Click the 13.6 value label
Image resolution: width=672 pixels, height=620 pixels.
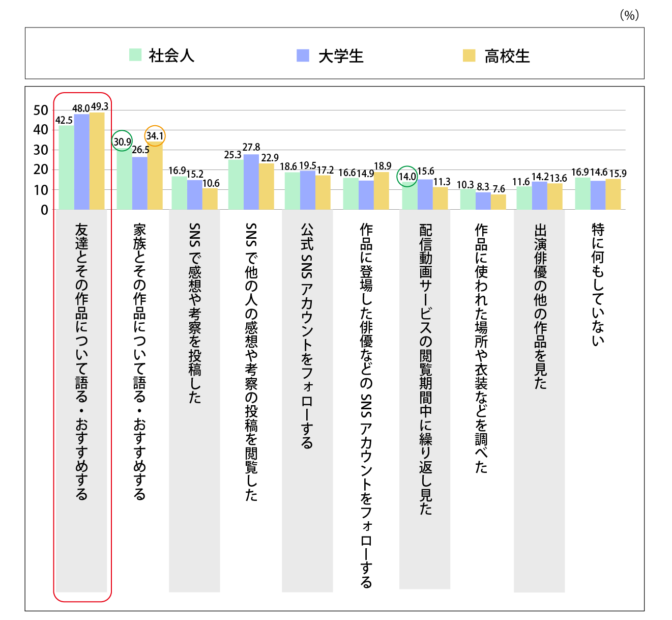(559, 178)
